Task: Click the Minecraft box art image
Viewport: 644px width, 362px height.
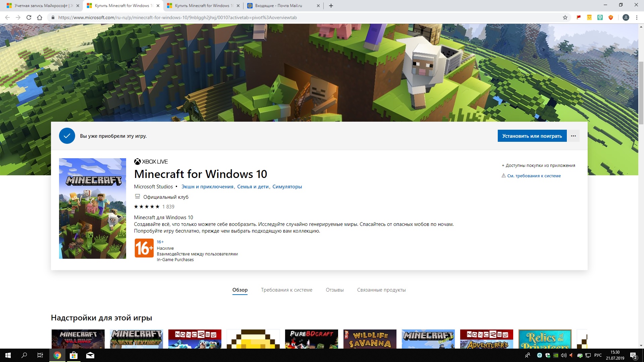Action: click(93, 208)
